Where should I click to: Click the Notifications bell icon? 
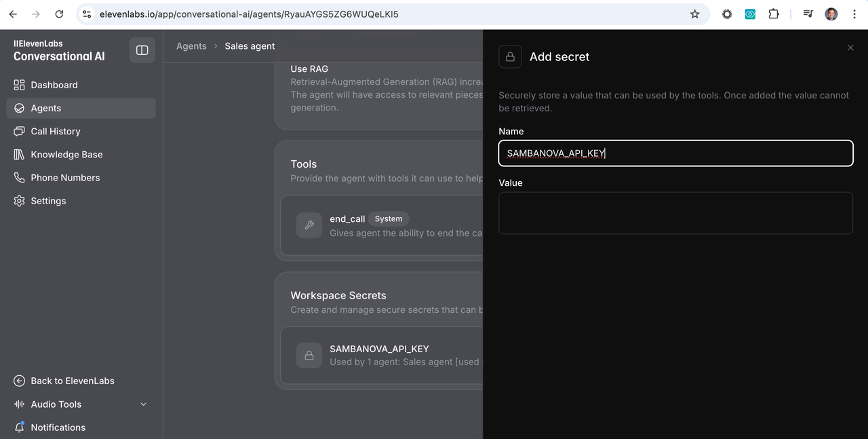[x=19, y=427]
